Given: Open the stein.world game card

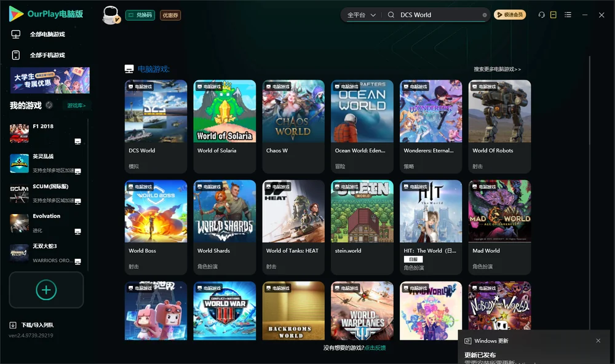Looking at the screenshot, I should click(362, 227).
